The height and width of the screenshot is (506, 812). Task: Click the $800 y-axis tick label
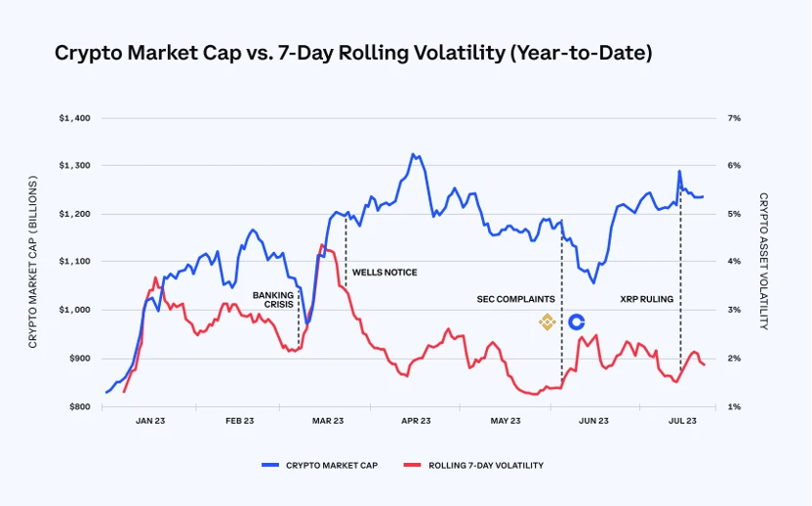(x=77, y=406)
